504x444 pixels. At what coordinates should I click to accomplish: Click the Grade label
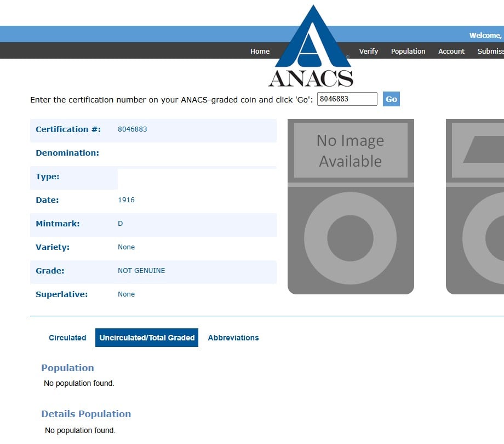pyautogui.click(x=50, y=271)
